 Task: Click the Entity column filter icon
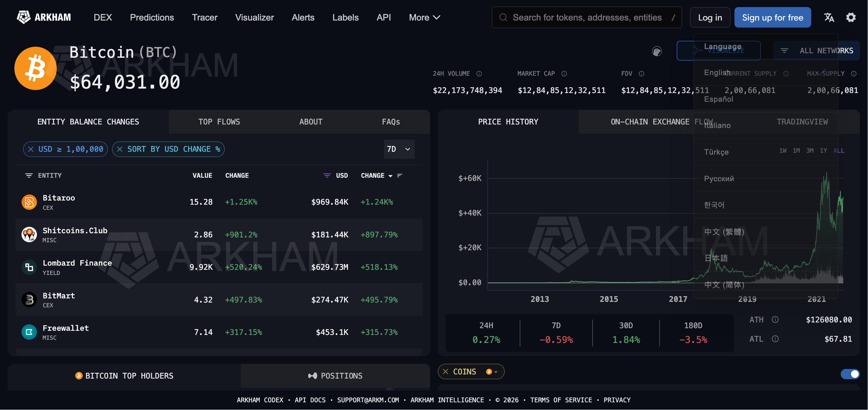click(29, 175)
